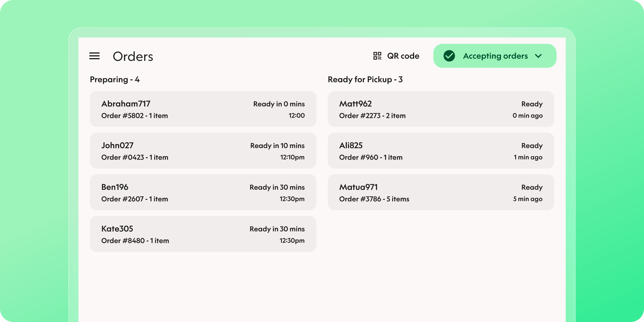644x322 pixels.
Task: Open Ali825 order #960 card
Action: click(441, 151)
